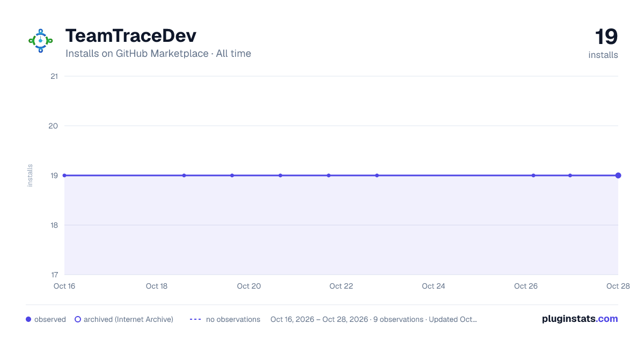644x338 pixels.
Task: Click the date range and observations footer text
Action: (374, 319)
